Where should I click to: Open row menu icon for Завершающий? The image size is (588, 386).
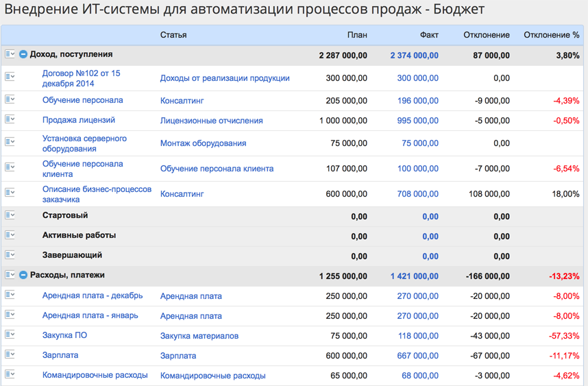tap(10, 255)
